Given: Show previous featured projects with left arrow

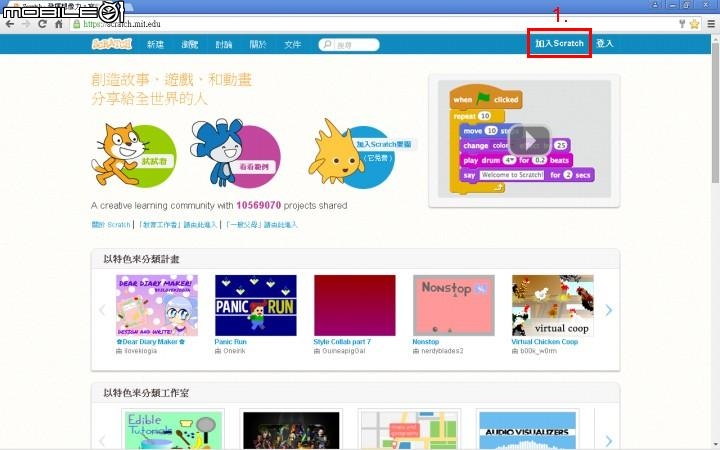Looking at the screenshot, I should tap(102, 310).
